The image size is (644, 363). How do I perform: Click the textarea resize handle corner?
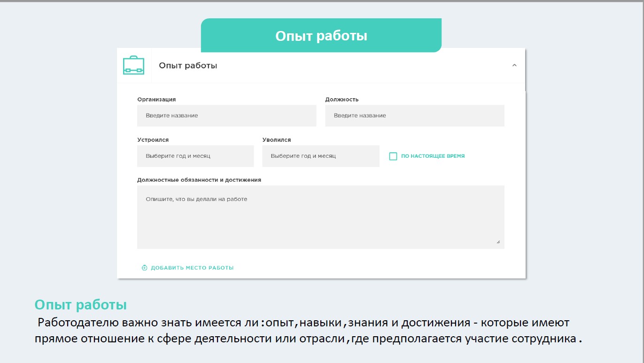(x=498, y=242)
